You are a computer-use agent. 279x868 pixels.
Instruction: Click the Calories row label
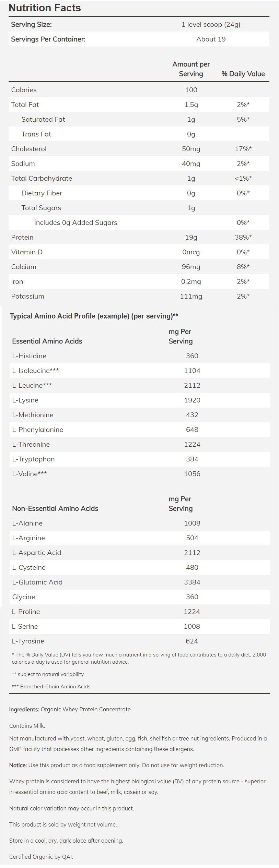[x=24, y=90]
